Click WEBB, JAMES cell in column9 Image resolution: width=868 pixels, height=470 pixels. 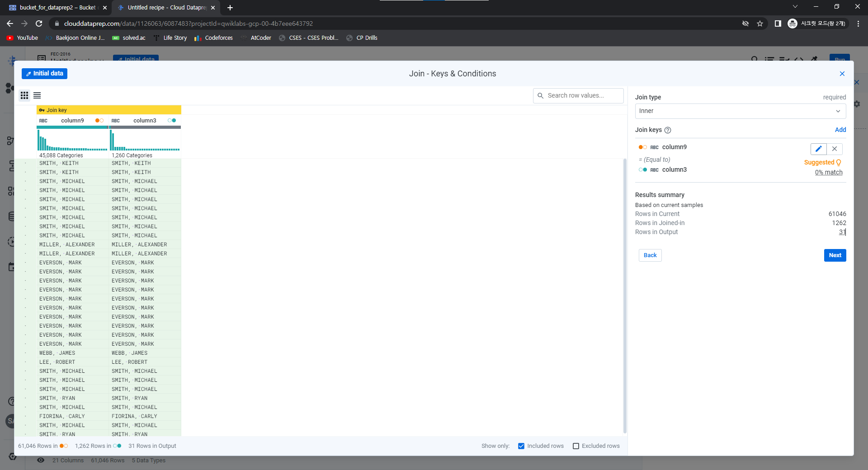point(72,353)
